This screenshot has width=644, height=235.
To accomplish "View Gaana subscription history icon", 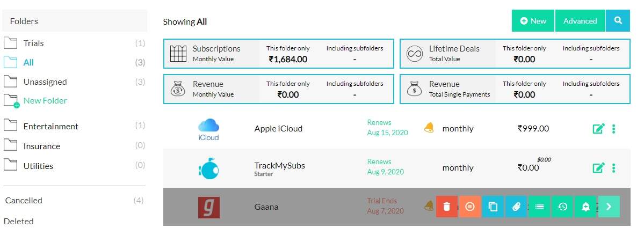I will [x=562, y=207].
